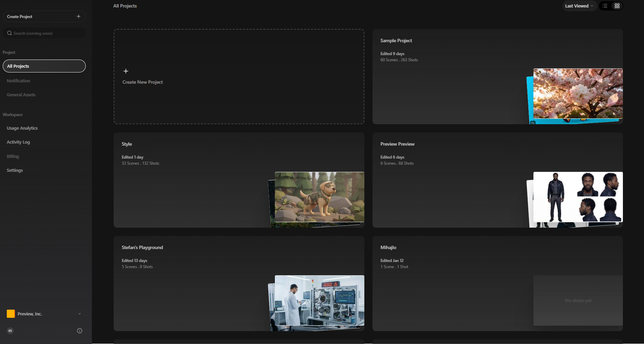Switch to list view layout
Screen dimensions: 644x344
[605, 6]
